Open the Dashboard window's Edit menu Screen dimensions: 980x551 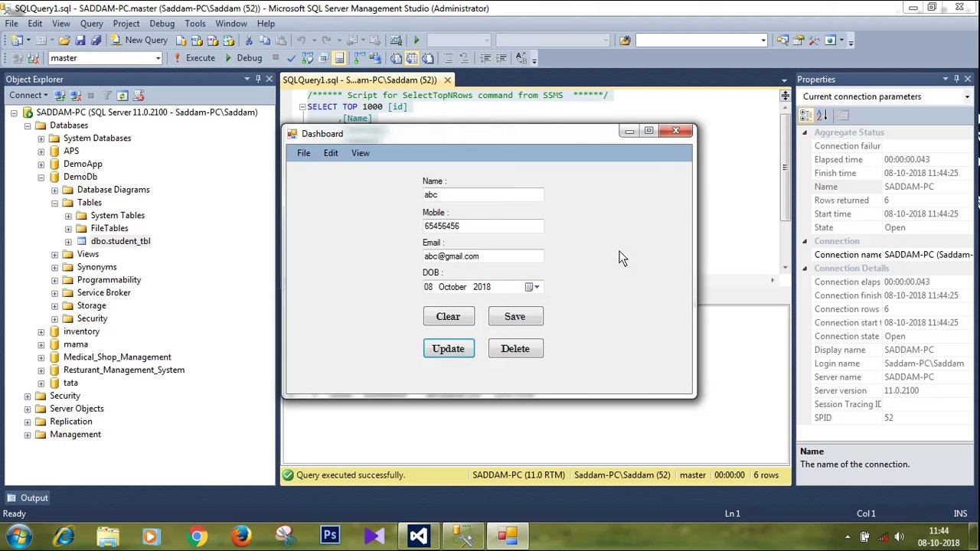[331, 153]
